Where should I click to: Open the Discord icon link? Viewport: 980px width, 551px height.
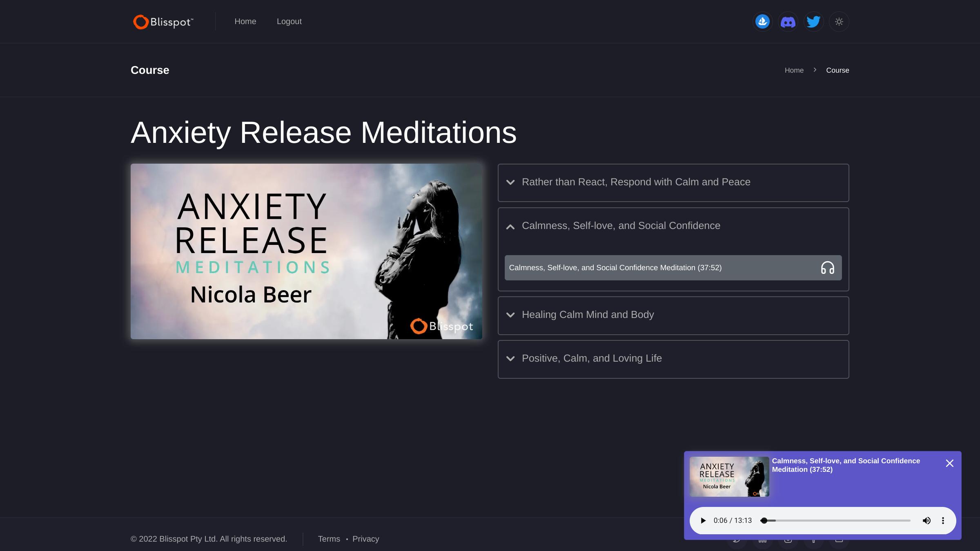pos(788,22)
